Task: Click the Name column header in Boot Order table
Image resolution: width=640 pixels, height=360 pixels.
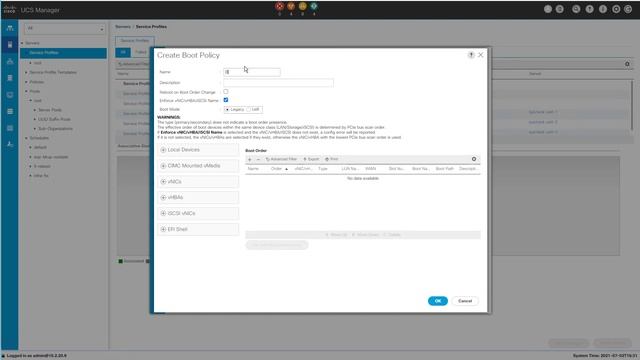Action: (253, 169)
